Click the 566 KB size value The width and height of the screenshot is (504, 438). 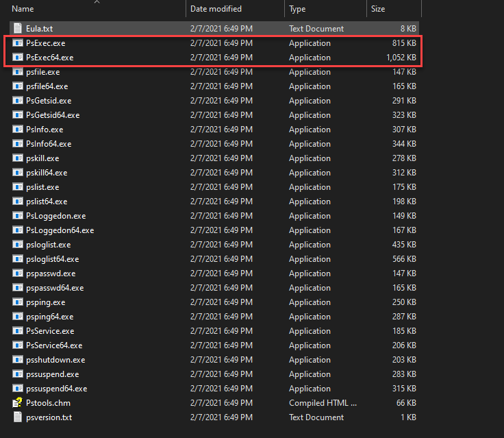click(404, 259)
